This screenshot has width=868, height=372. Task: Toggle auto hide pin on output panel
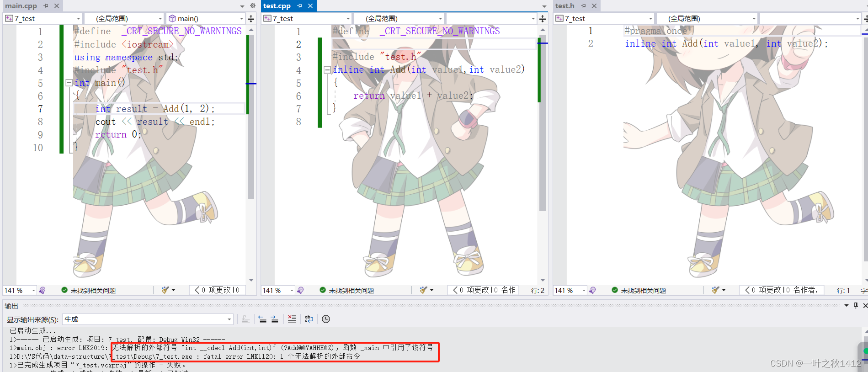coord(856,306)
